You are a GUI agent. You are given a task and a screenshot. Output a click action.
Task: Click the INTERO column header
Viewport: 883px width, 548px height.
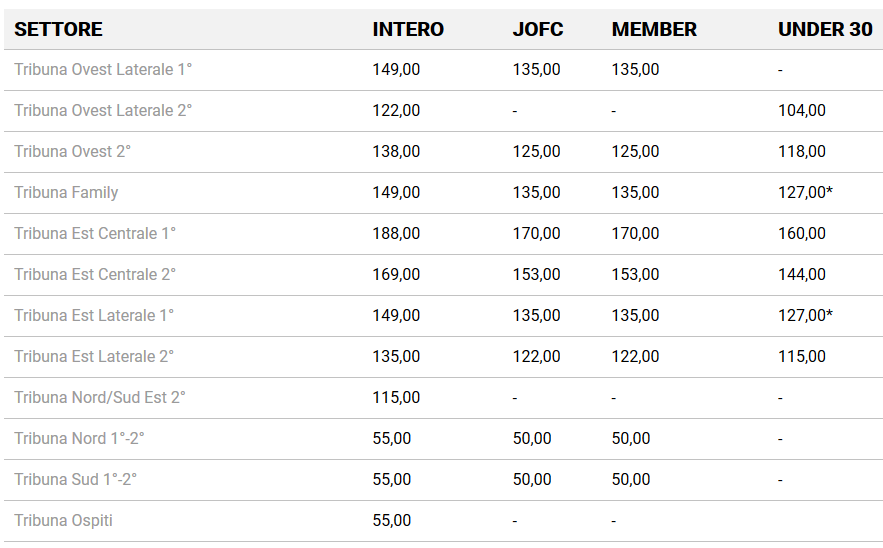click(408, 29)
